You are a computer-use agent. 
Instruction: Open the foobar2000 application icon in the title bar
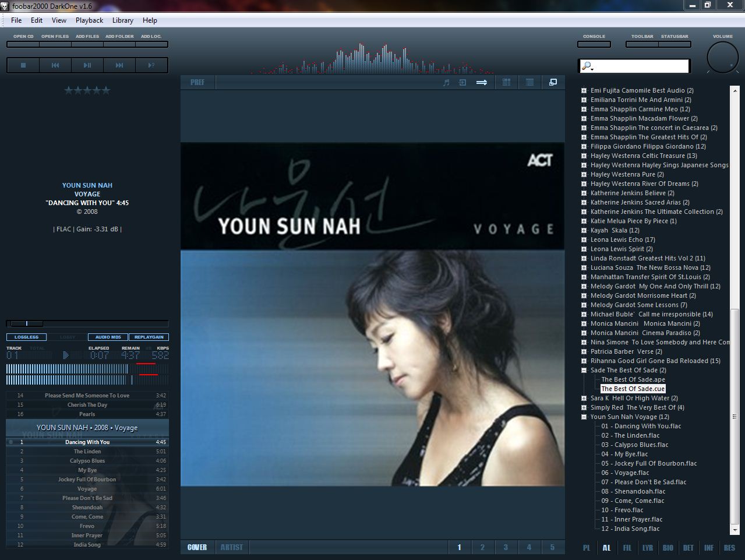pos(5,6)
